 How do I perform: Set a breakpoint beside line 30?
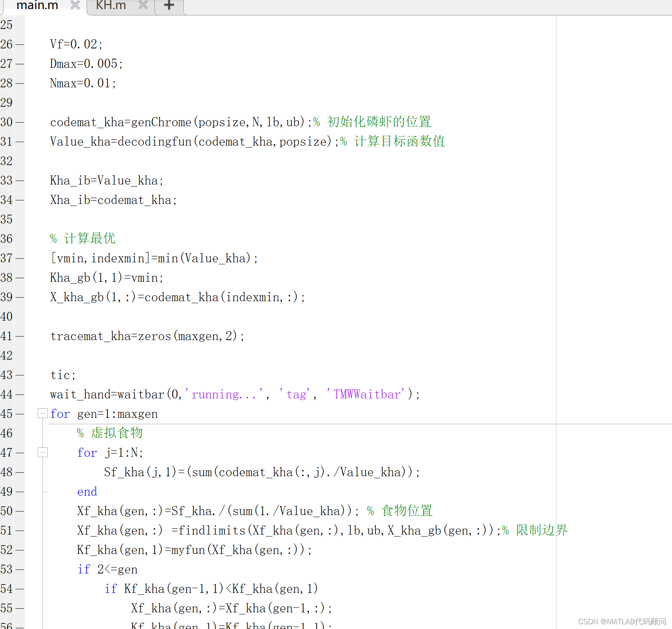point(20,122)
